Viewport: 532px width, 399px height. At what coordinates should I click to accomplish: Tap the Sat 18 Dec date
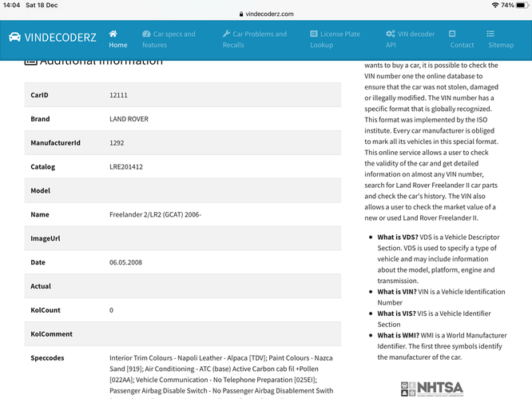coord(42,5)
